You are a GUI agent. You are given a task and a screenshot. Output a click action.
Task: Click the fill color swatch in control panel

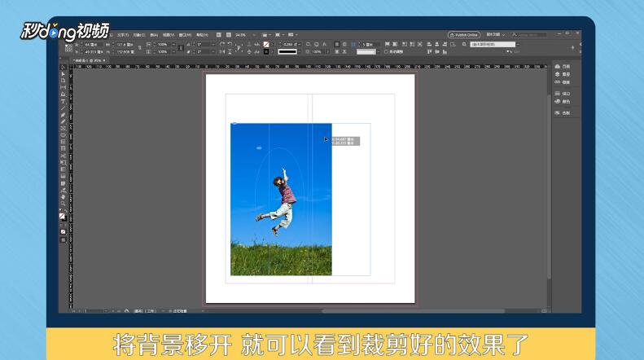pyautogui.click(x=266, y=44)
